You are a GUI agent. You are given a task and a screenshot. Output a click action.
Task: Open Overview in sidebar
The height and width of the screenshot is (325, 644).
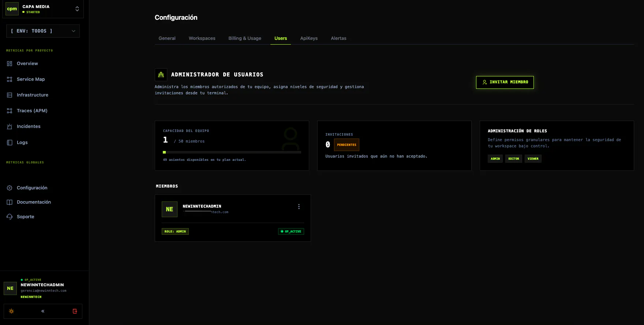point(27,64)
